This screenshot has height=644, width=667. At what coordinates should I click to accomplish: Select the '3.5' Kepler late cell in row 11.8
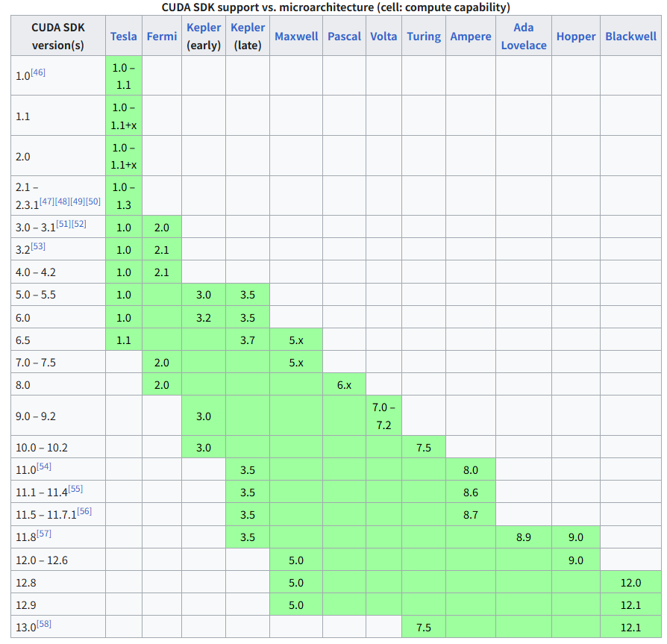(248, 537)
